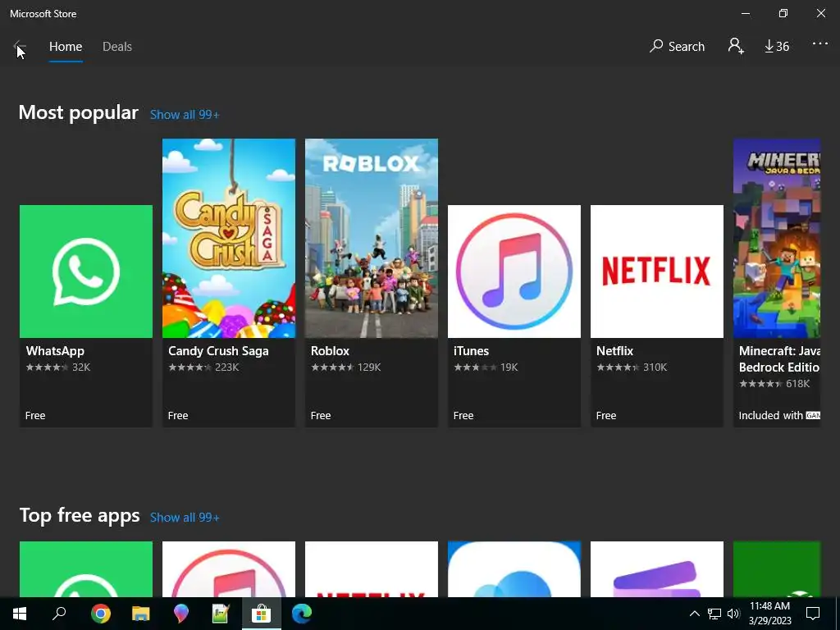Open the Netflix tile in Top free apps
This screenshot has height=630, width=840.
372,569
